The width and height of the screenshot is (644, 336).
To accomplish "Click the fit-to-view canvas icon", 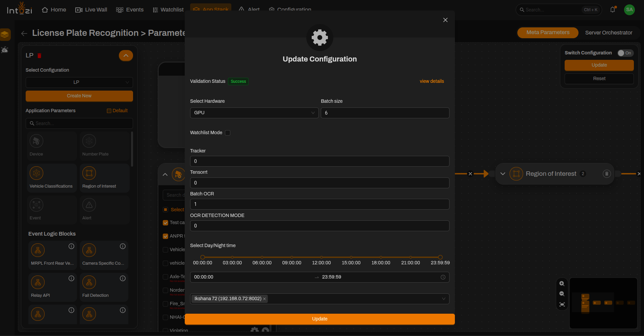I will [562, 305].
